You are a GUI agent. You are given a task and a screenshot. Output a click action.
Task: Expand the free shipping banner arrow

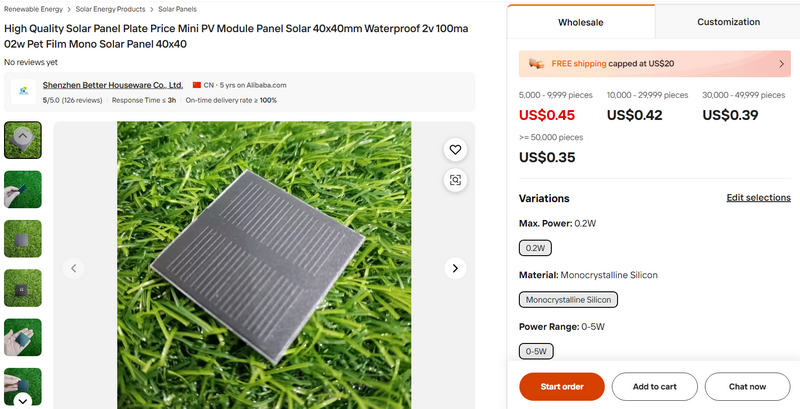(782, 63)
